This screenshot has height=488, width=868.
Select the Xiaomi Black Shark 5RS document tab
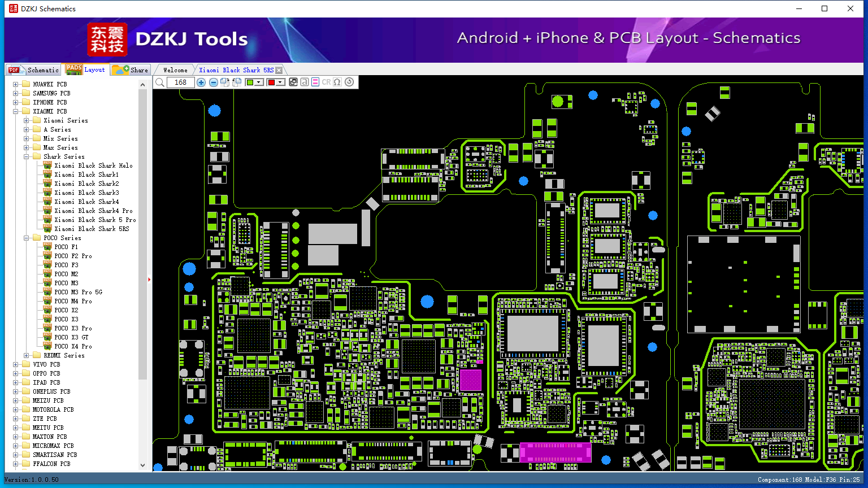click(236, 70)
